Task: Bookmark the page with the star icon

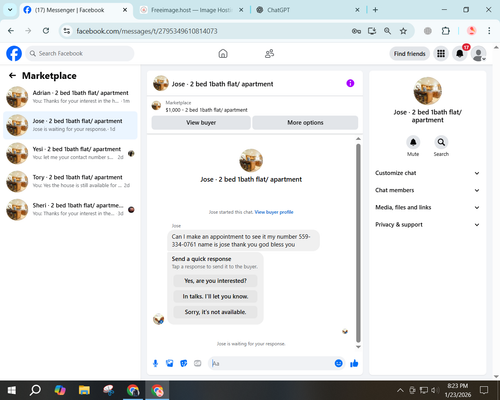Action: coord(403,31)
